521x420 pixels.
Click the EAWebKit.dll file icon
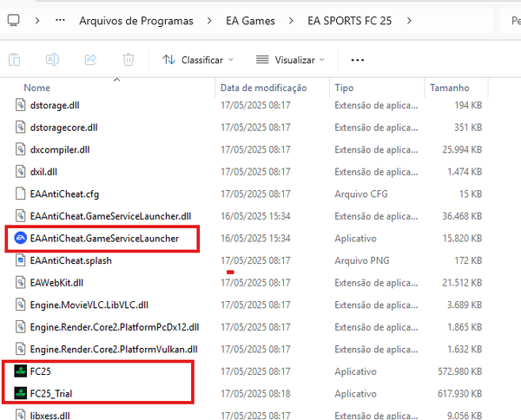point(20,283)
